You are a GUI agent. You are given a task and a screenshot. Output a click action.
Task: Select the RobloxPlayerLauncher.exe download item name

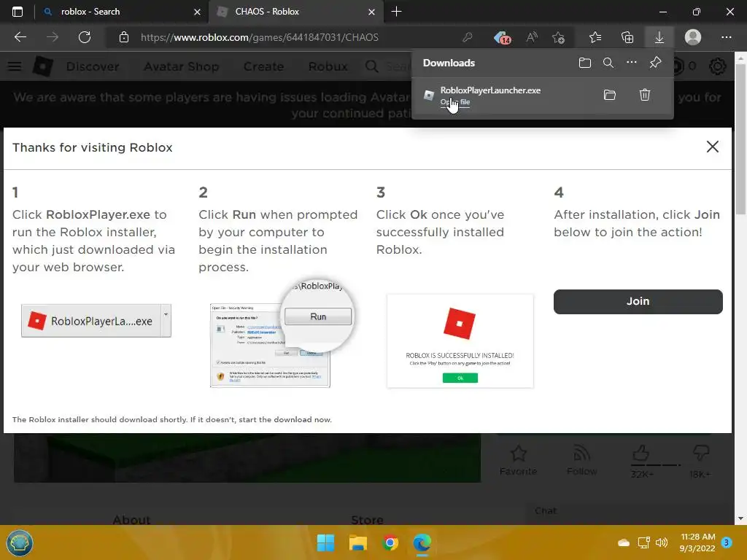pos(490,90)
